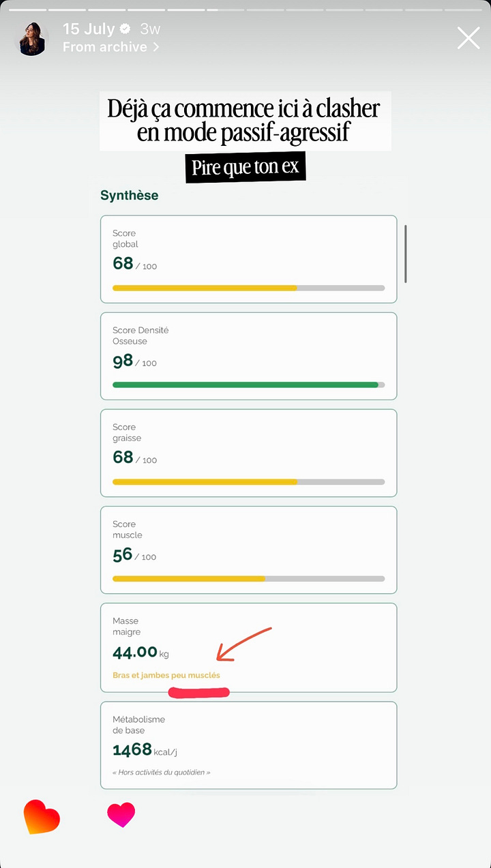The height and width of the screenshot is (868, 491).
Task: Click the scrollbar beside the Synthèse panel
Action: point(406,254)
